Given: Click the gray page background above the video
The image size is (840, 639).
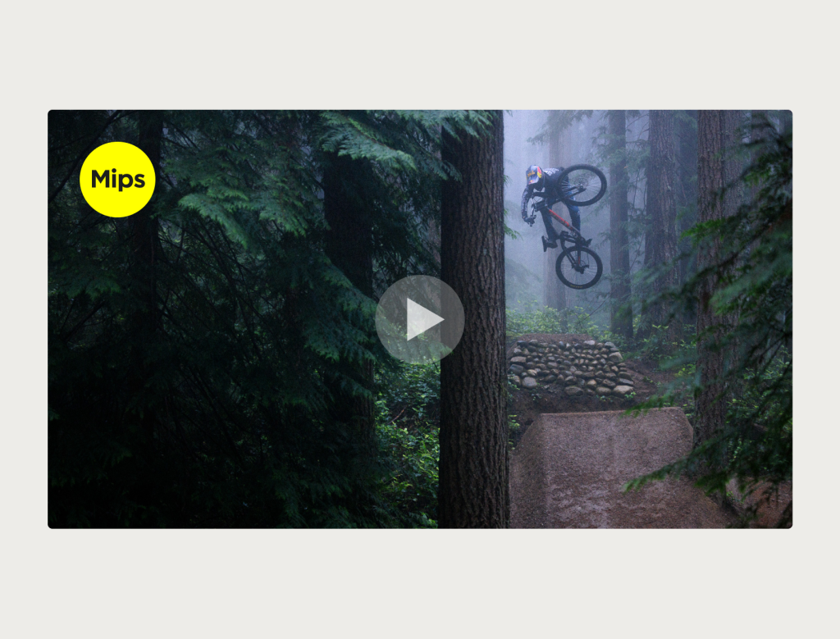Looking at the screenshot, I should coord(420,53).
